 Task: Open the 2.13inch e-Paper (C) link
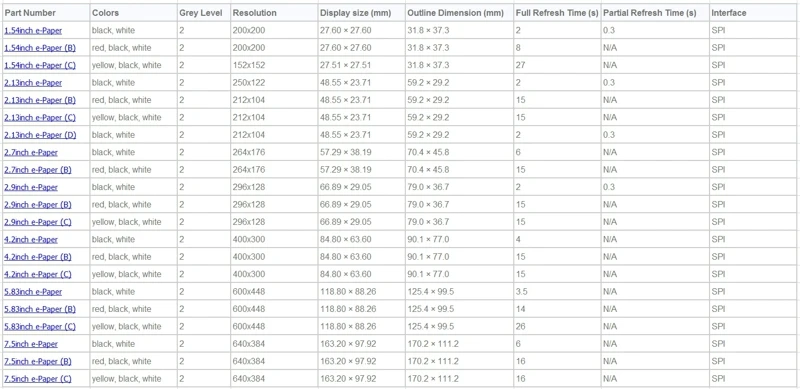(40, 117)
